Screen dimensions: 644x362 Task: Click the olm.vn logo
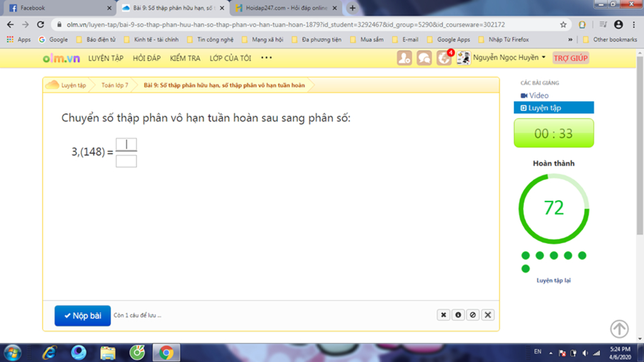tap(61, 59)
